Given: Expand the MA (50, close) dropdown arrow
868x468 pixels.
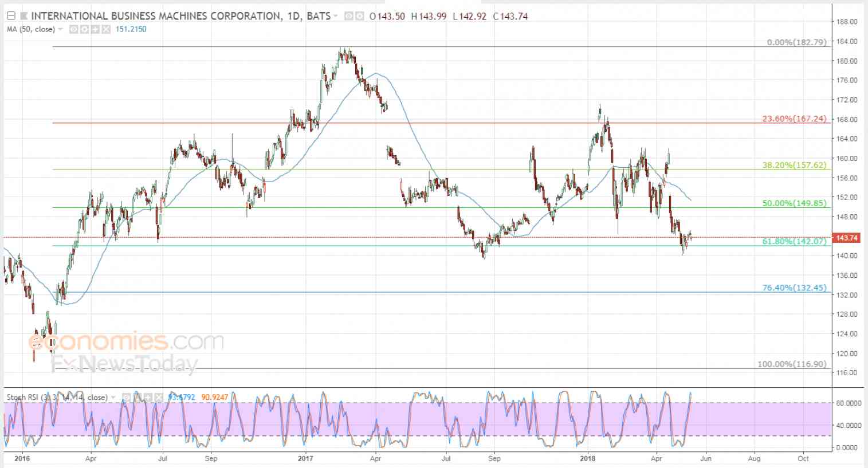Looking at the screenshot, I should point(60,29).
